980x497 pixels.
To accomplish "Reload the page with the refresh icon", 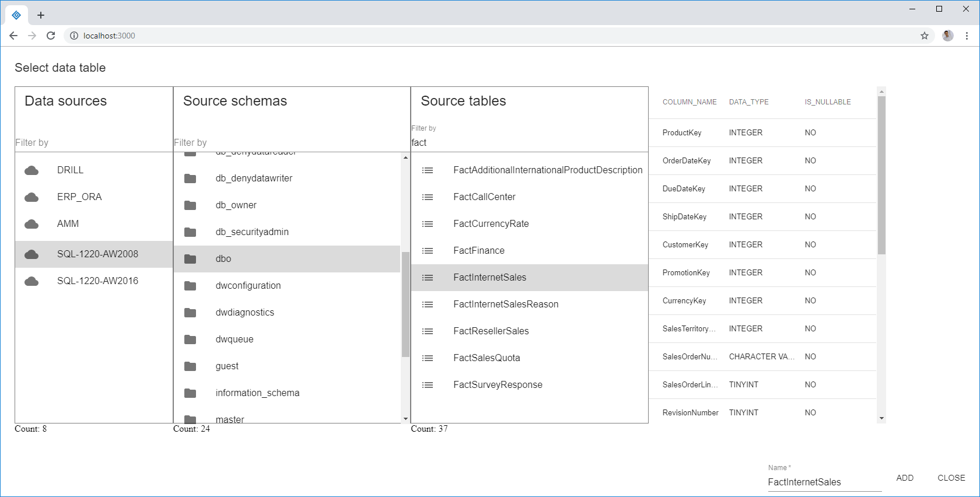I will pos(51,36).
